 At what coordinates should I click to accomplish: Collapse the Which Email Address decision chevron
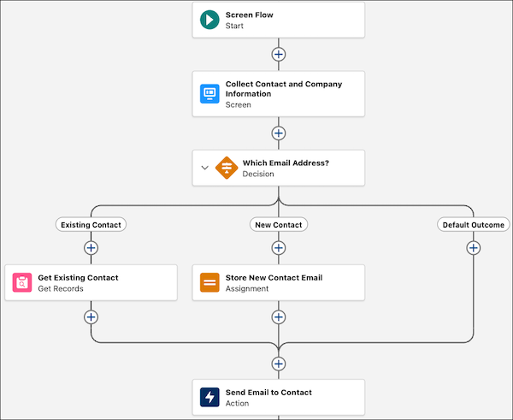coord(205,168)
